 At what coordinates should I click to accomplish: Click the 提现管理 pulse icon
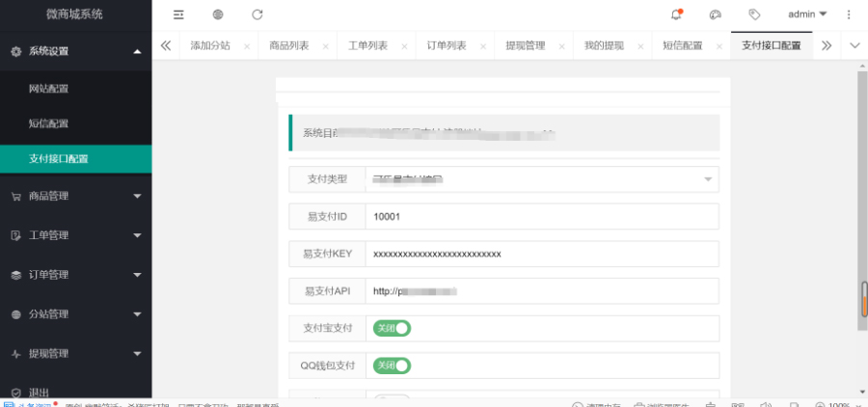tap(16, 353)
